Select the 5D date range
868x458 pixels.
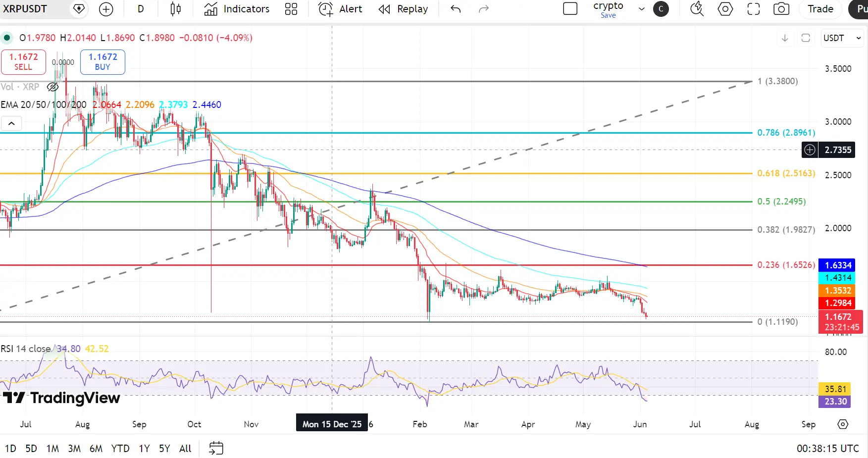click(x=31, y=449)
